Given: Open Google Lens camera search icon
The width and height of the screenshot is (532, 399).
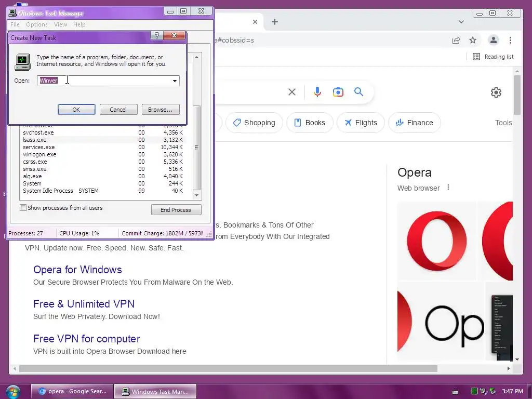Looking at the screenshot, I should 338,92.
